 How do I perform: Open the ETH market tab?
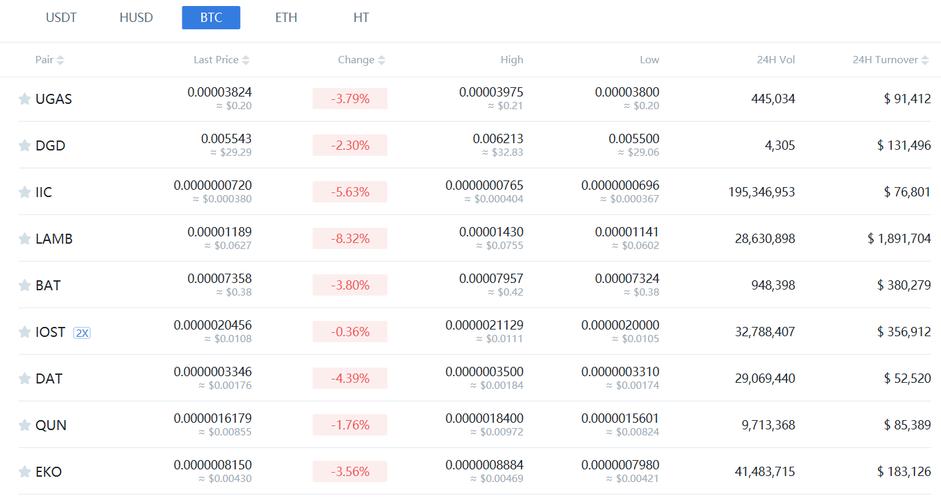click(286, 18)
